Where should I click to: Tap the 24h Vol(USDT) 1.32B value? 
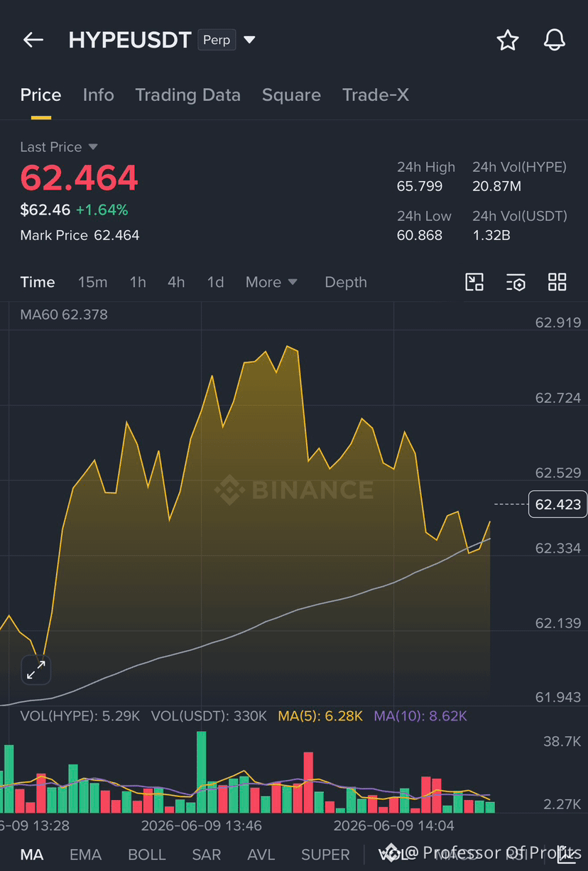pos(491,235)
